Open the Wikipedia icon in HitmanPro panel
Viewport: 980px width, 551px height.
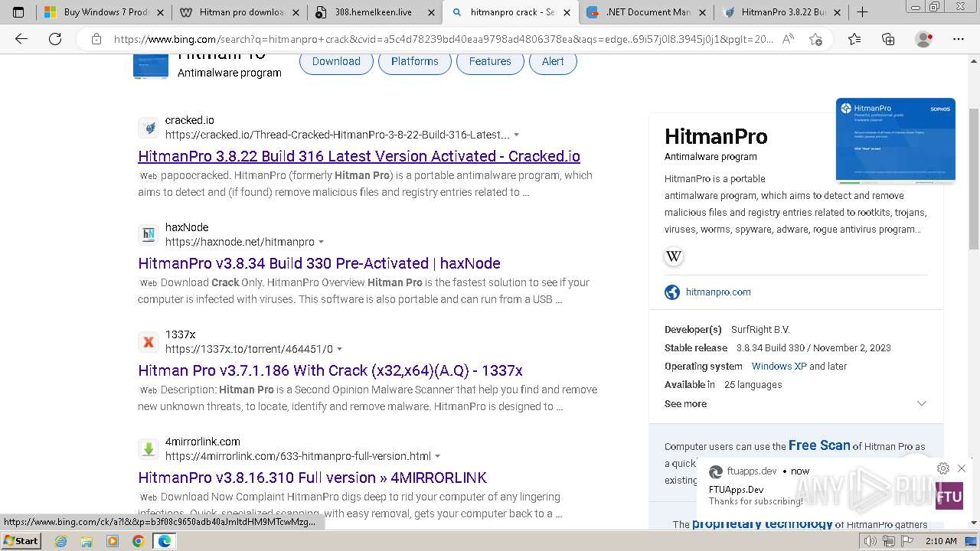click(x=674, y=256)
